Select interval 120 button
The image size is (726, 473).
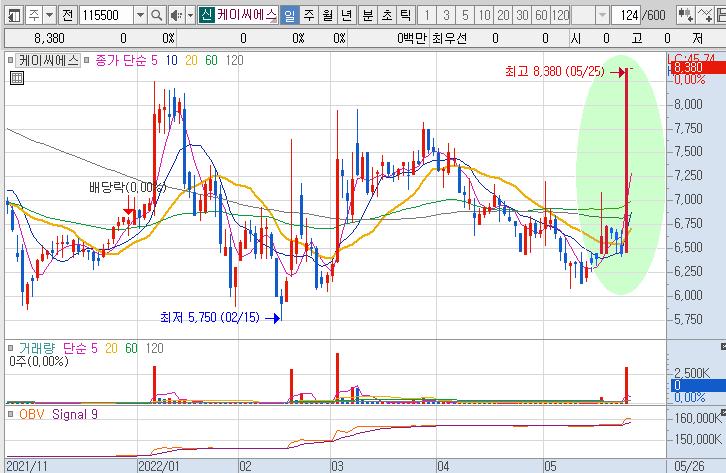coord(560,16)
